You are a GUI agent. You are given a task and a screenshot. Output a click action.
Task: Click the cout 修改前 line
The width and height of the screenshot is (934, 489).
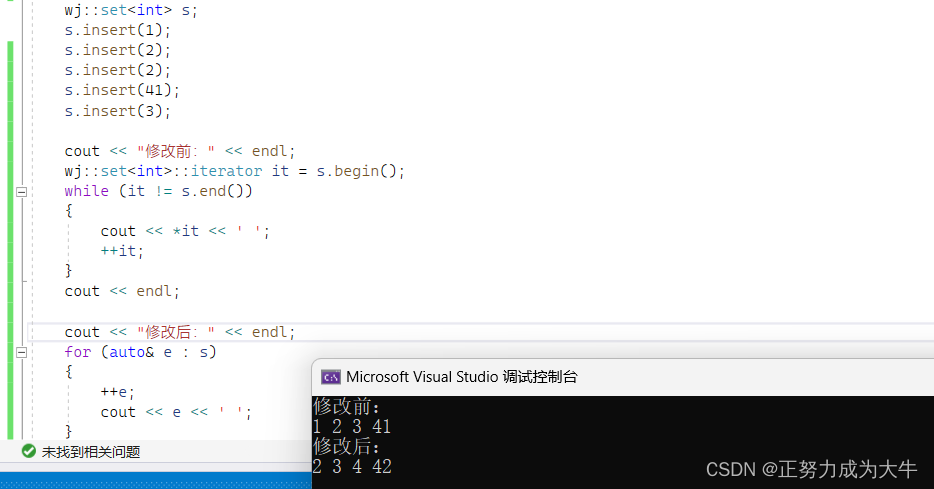tap(180, 151)
